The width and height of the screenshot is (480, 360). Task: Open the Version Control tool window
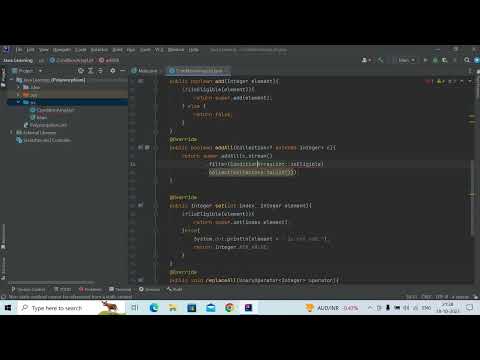pyautogui.click(x=28, y=289)
